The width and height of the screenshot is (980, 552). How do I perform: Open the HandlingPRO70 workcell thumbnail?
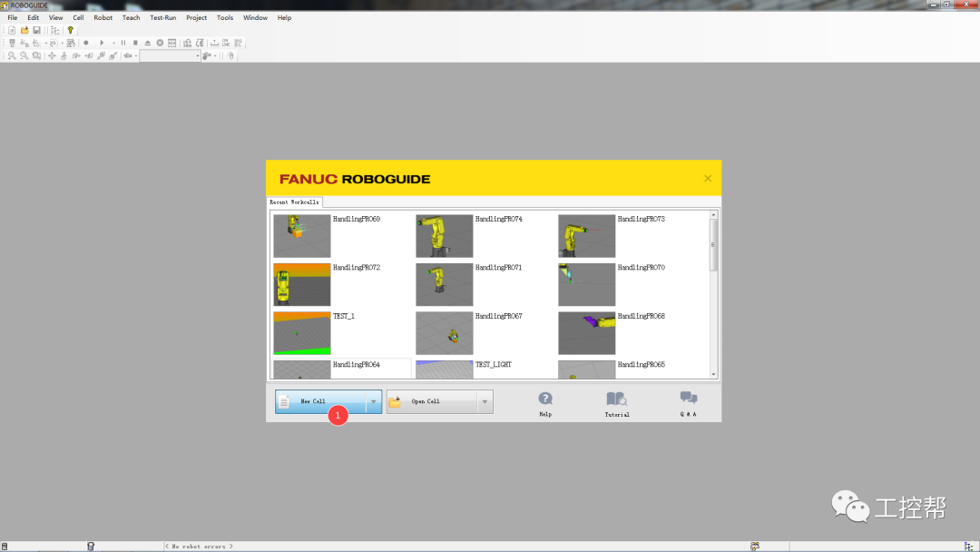pos(587,284)
